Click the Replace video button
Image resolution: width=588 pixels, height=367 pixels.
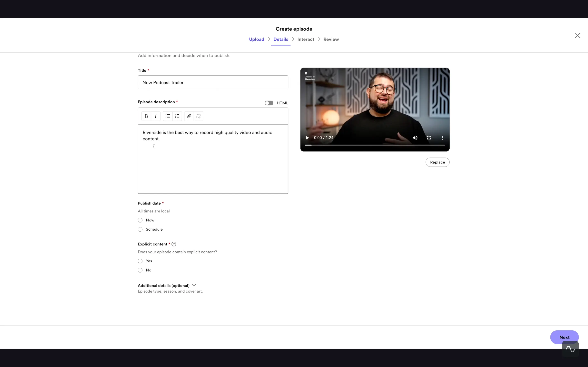tap(437, 162)
